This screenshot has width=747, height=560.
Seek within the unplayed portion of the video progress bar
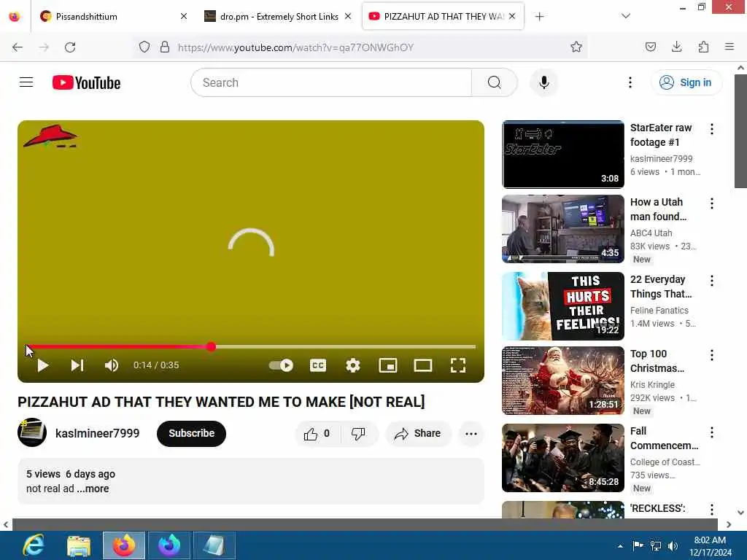(346, 346)
